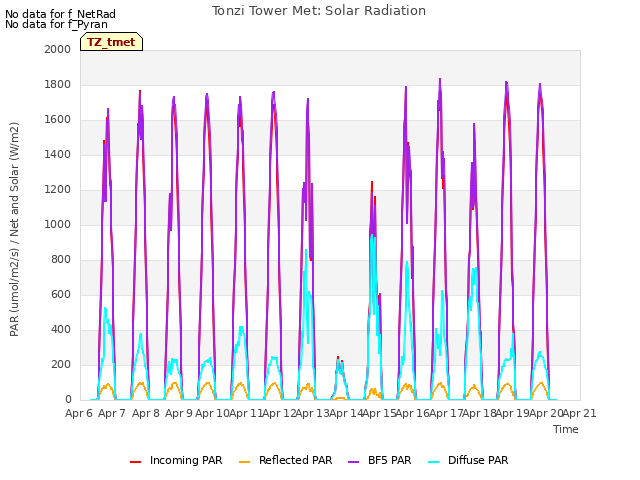This screenshot has width=640, height=480.
Task: Click the chart title Tonzi Tower Met: Solar Radiation
Action: [319, 11]
